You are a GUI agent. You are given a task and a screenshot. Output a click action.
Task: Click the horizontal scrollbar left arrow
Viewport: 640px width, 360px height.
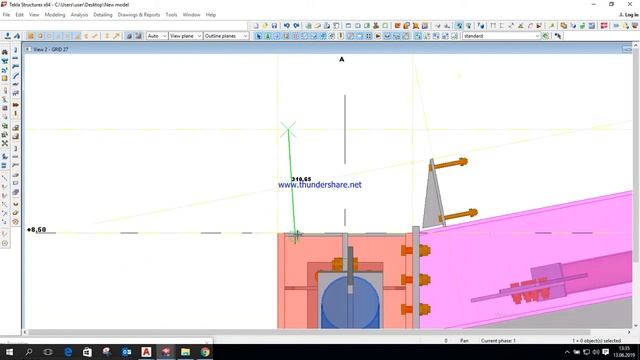[25, 332]
